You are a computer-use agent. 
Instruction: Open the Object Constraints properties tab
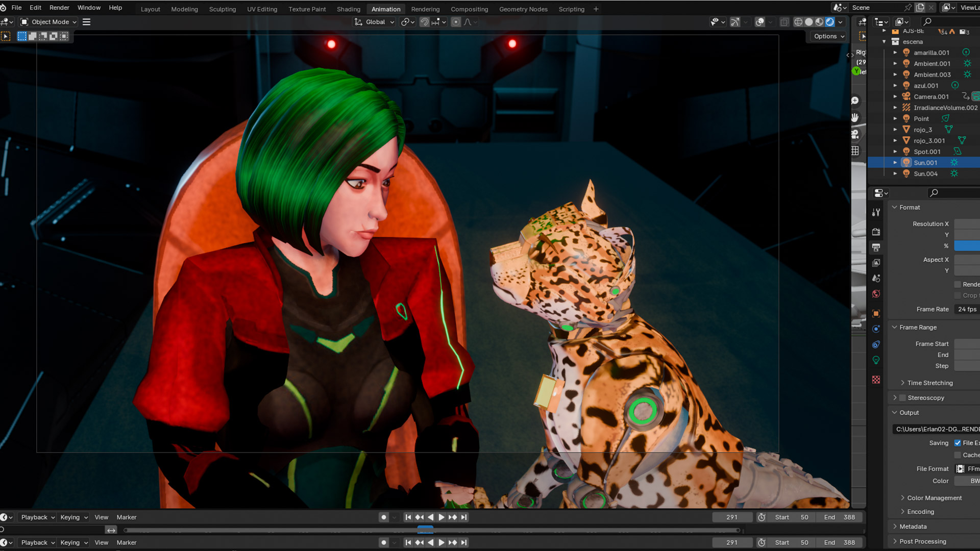tap(876, 344)
